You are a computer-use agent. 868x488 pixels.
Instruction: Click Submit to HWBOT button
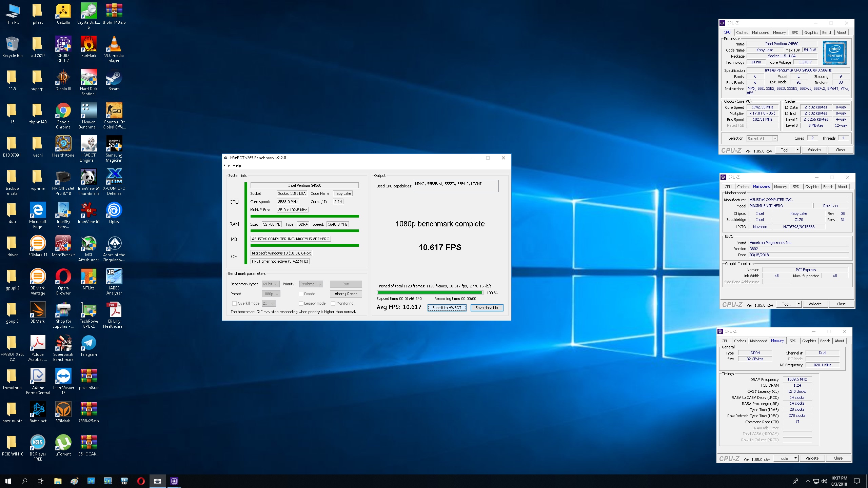(x=447, y=308)
